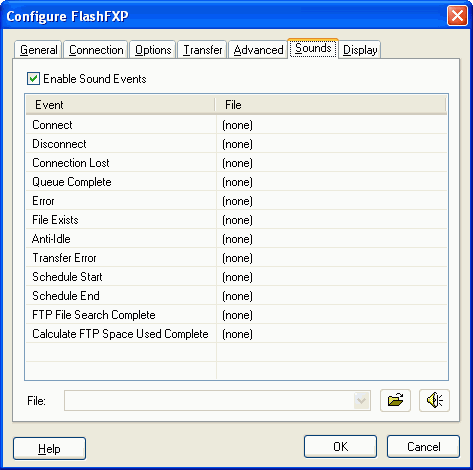
Task: Browse for a sound file with folder icon
Action: click(395, 400)
